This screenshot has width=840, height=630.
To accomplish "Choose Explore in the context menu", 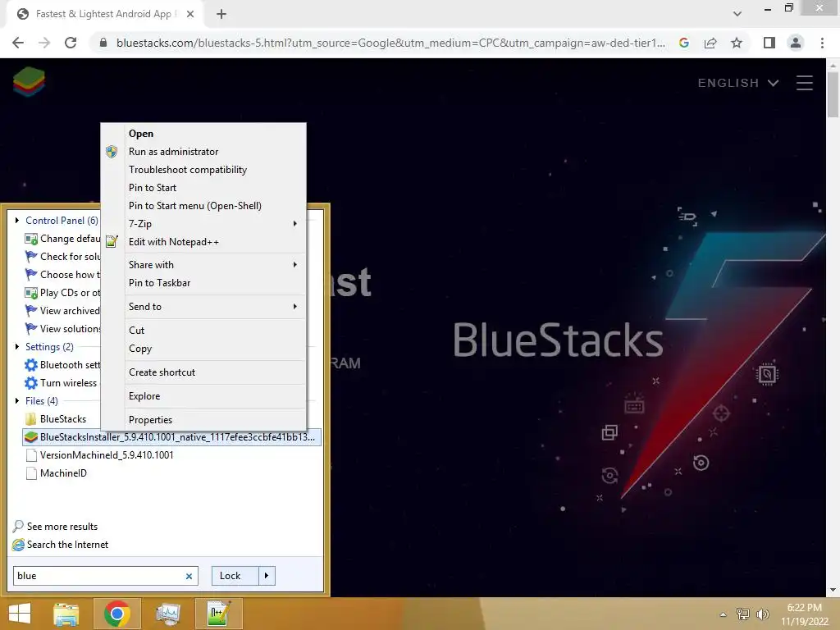I will (203, 396).
